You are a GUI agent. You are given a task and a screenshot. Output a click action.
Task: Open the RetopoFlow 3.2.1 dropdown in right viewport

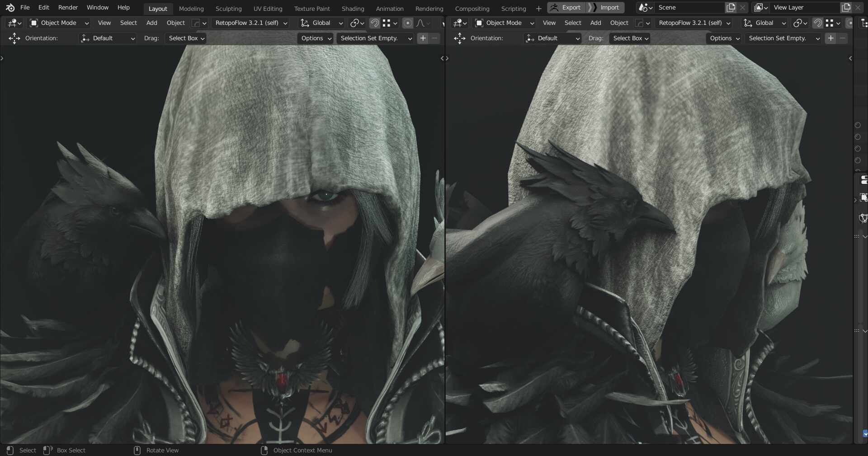694,23
